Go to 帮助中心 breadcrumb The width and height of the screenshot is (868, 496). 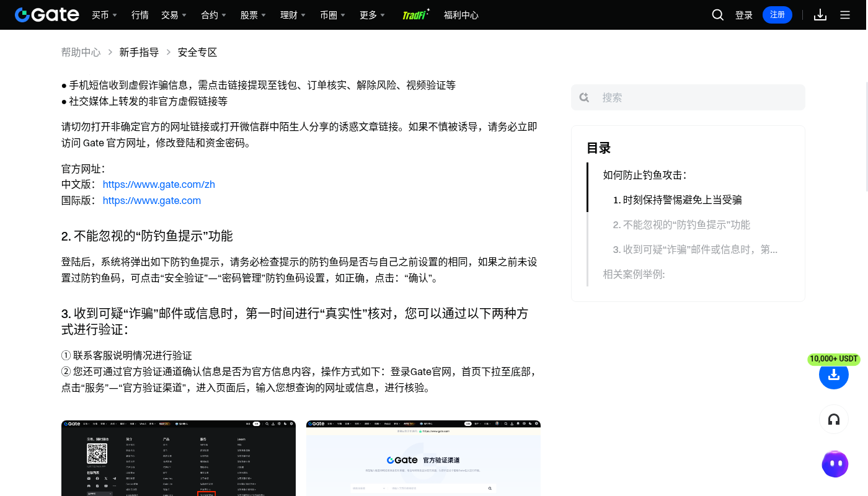(81, 52)
